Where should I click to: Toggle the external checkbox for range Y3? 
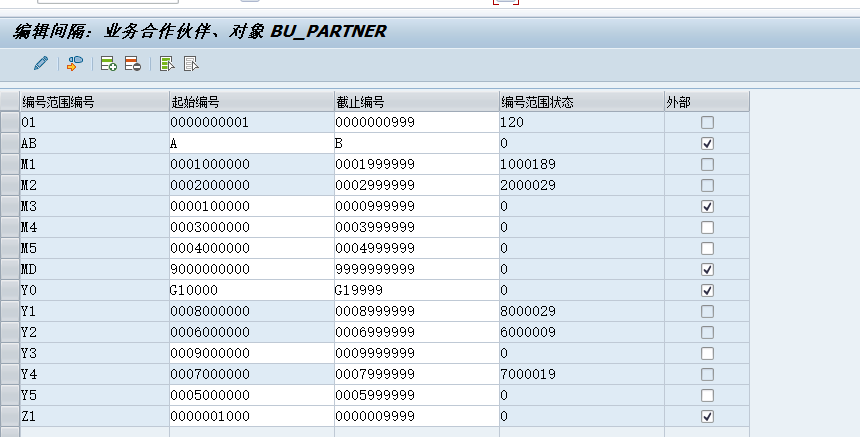pyautogui.click(x=708, y=353)
